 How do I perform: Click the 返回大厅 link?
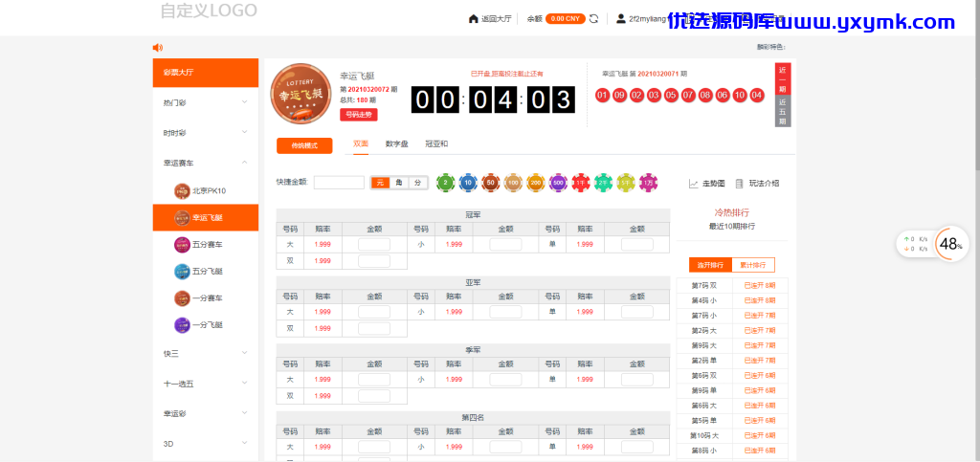coord(497,19)
